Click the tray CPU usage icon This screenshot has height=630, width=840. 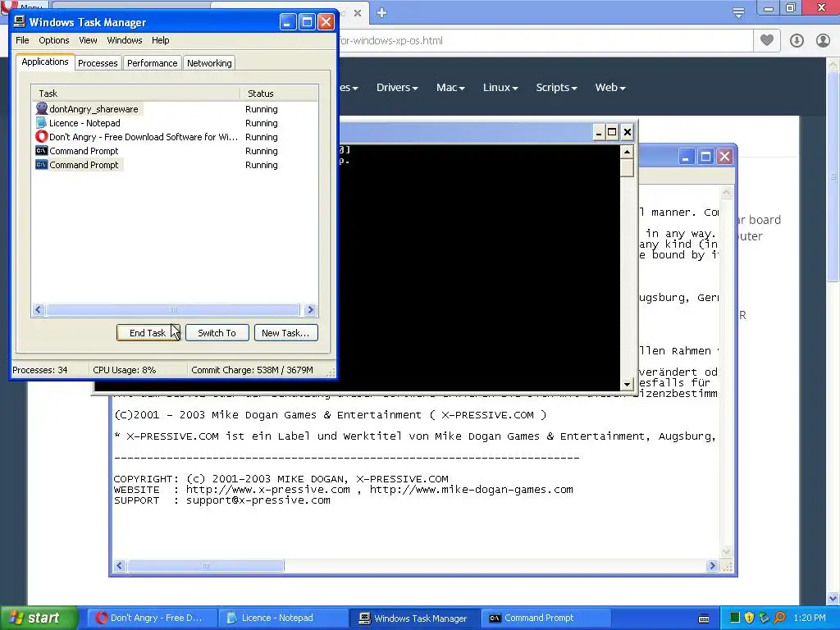(735, 618)
